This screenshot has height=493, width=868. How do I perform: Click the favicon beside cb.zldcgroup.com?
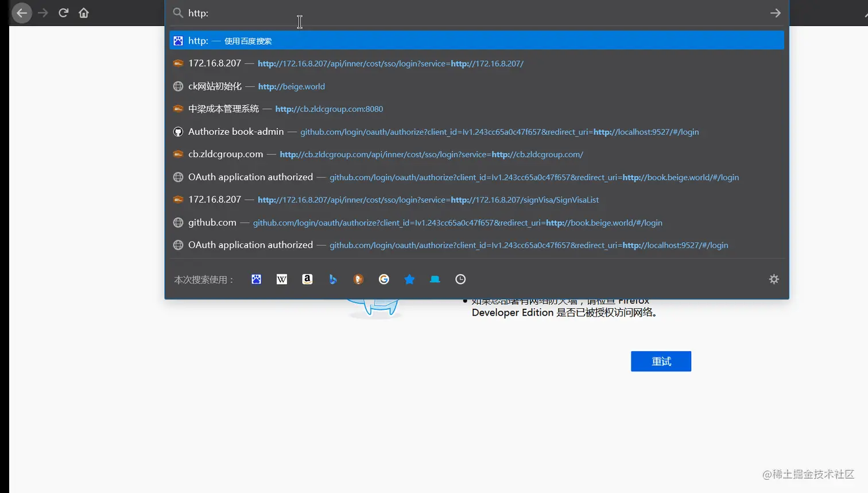click(x=178, y=154)
